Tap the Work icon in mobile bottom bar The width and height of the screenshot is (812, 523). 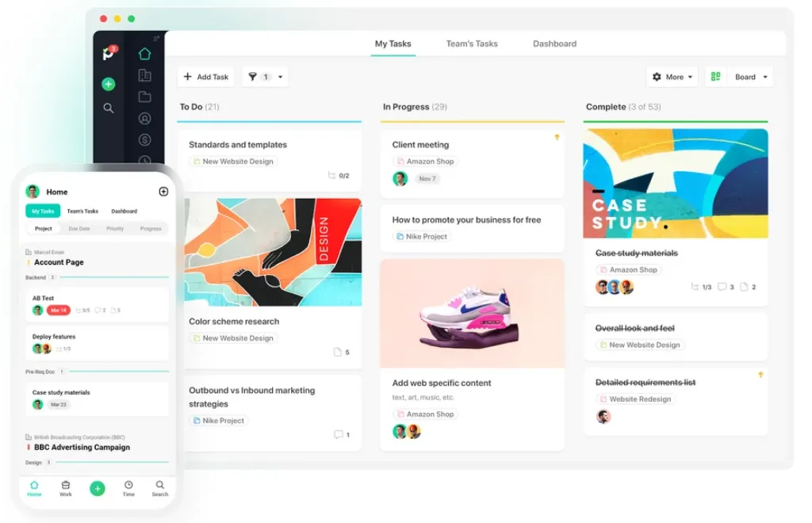[66, 488]
